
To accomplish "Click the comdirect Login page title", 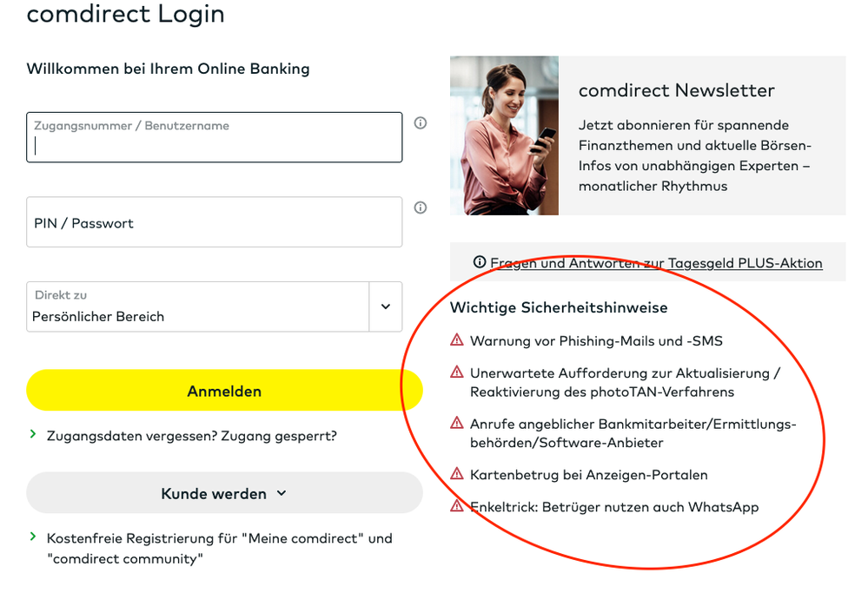I will [126, 14].
